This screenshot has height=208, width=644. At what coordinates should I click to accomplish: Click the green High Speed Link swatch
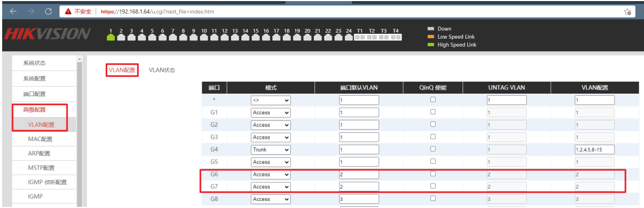coord(431,45)
